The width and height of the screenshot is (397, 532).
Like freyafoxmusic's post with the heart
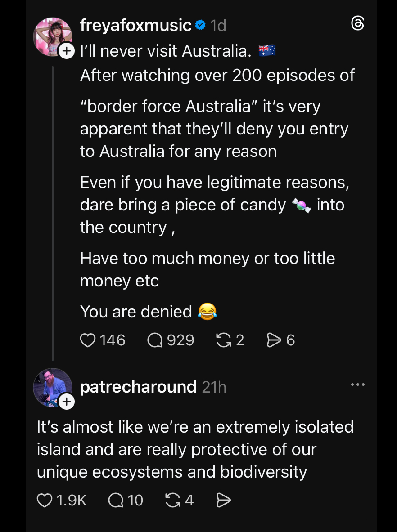(88, 340)
